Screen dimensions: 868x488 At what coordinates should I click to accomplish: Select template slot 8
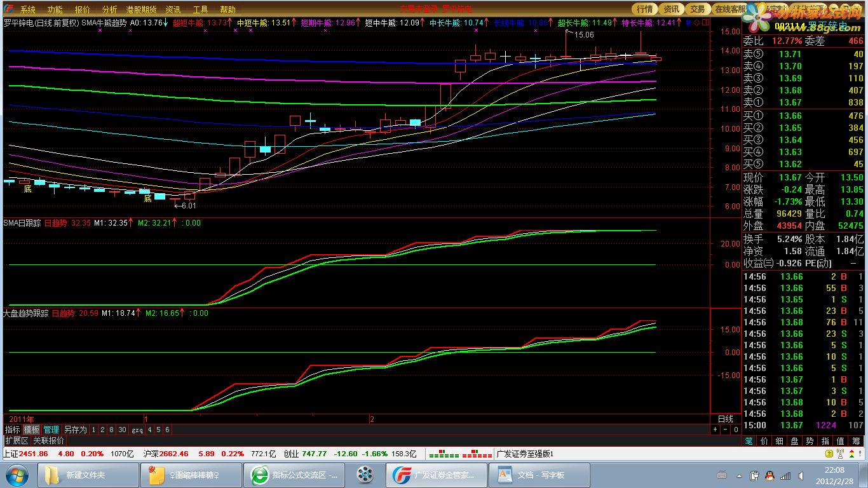click(x=111, y=430)
